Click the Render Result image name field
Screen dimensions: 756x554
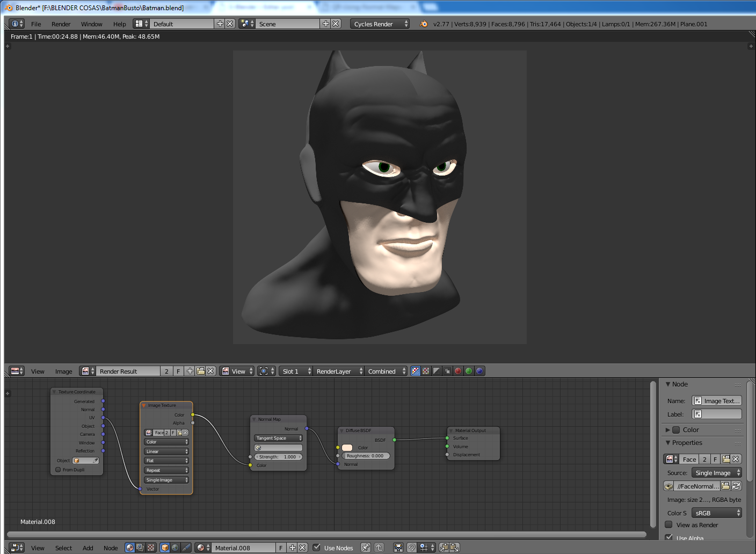tap(128, 371)
